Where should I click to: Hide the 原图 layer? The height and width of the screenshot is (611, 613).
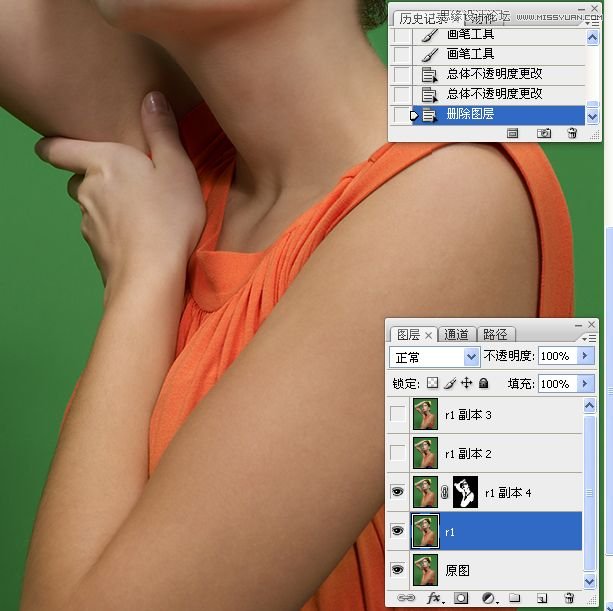coord(399,570)
